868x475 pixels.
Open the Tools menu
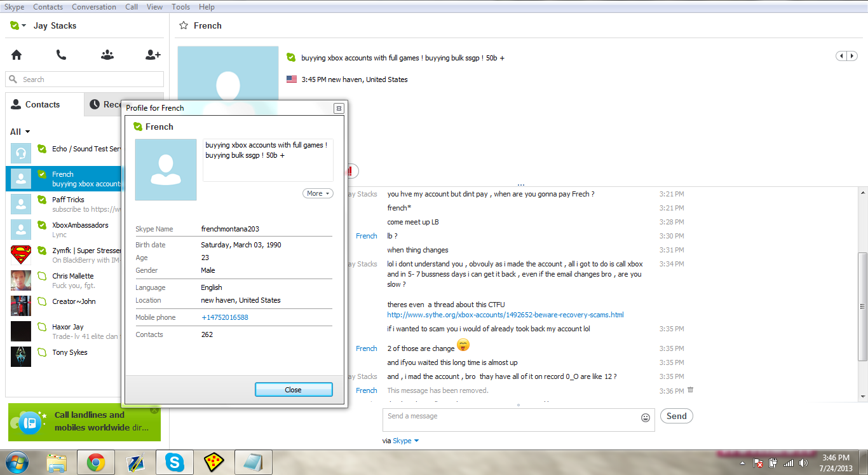coord(181,7)
